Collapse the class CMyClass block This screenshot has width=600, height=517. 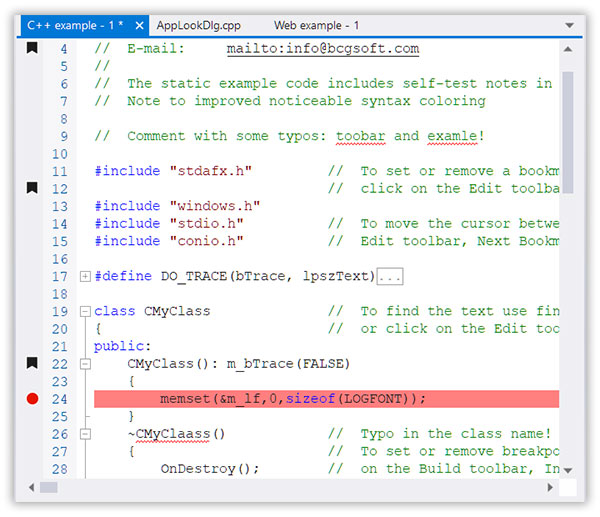[85, 311]
